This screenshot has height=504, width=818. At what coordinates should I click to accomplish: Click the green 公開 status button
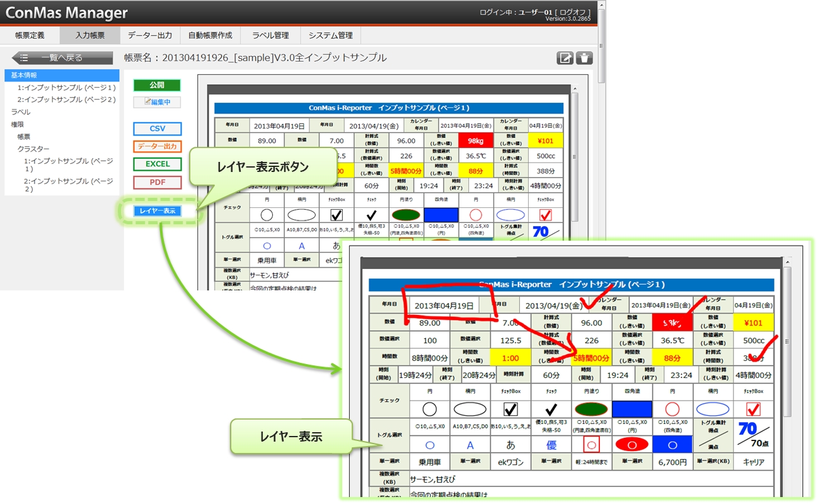[157, 85]
